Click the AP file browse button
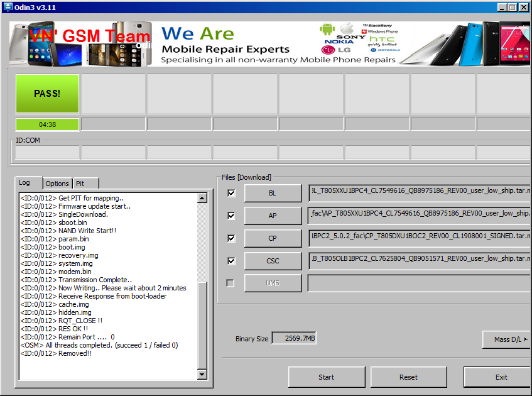 click(273, 216)
